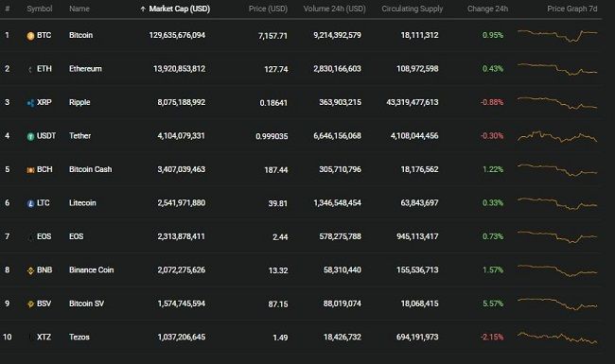Click the XRP logo icon
615x364 pixels.
tap(30, 103)
